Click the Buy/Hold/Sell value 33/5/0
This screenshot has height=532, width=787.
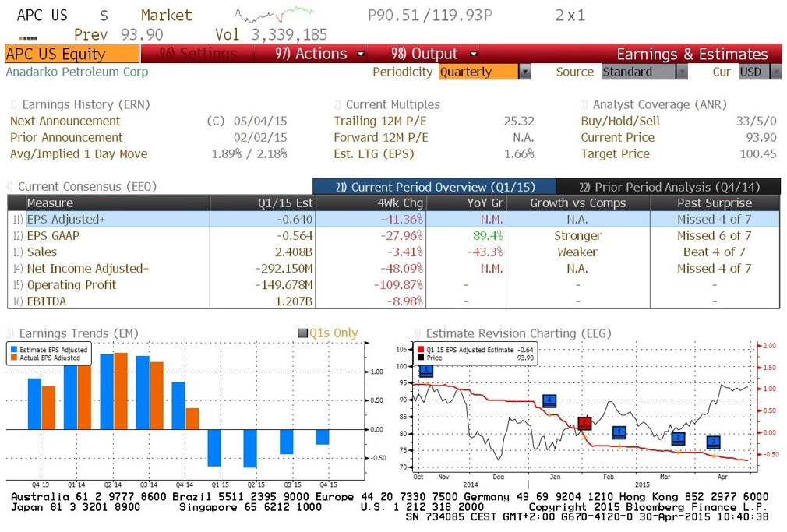pyautogui.click(x=756, y=121)
